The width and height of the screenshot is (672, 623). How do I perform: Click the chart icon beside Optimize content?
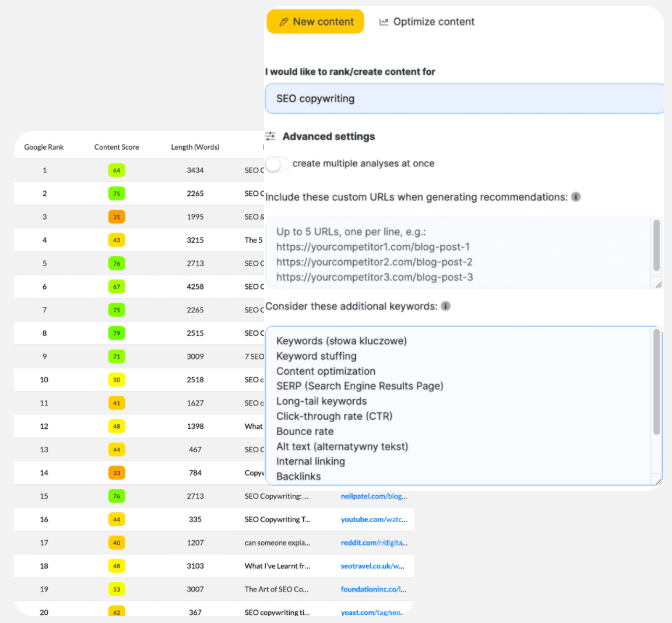(384, 22)
